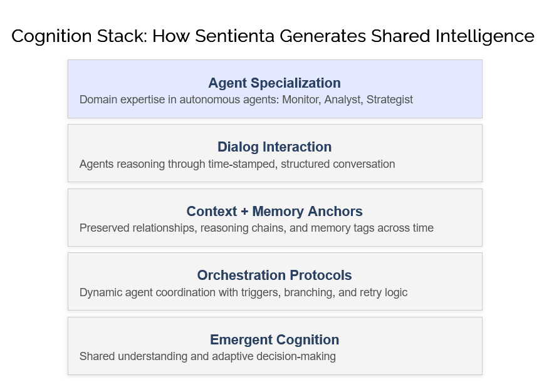Click the word "Analyst" in the top box
This screenshot has width=549, height=392.
click(342, 100)
